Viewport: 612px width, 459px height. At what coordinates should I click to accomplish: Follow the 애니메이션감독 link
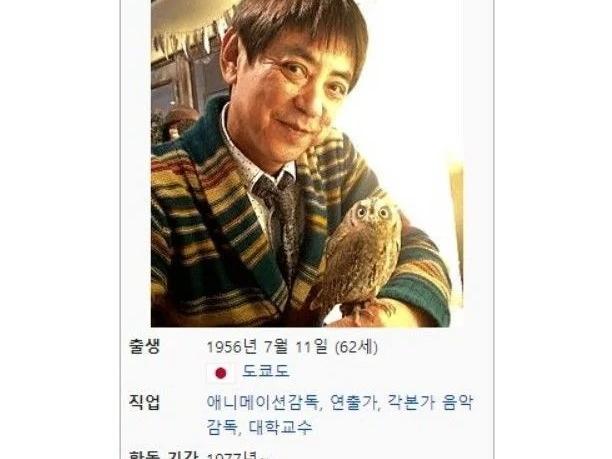(263, 402)
